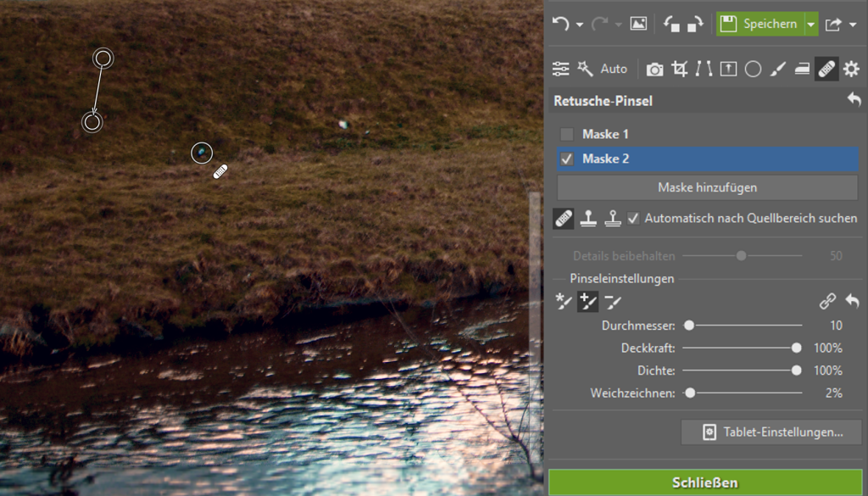Select the radial filter circle tool
Screen dimensions: 868x496
pyautogui.click(x=753, y=70)
